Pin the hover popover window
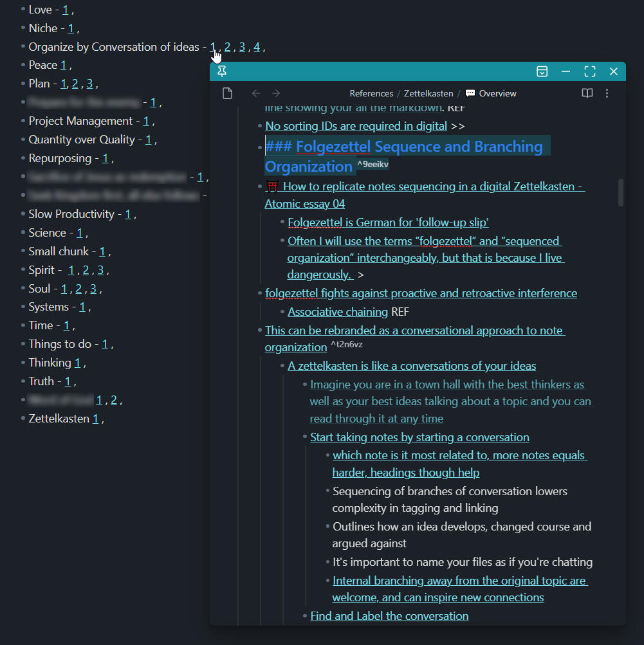644x645 pixels. (223, 71)
